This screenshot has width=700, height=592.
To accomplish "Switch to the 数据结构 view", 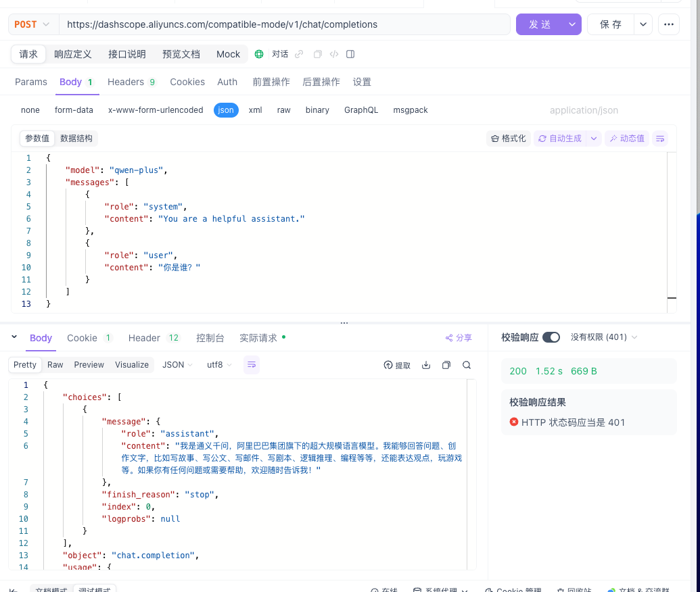I will click(76, 139).
